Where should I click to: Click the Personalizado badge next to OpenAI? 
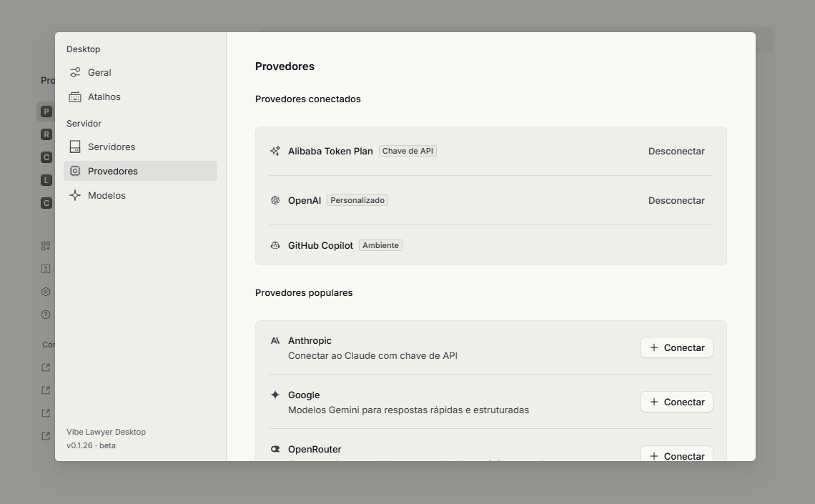(357, 201)
